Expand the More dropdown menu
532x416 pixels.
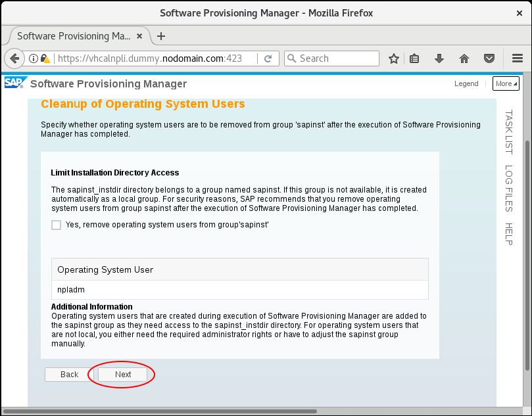point(506,83)
